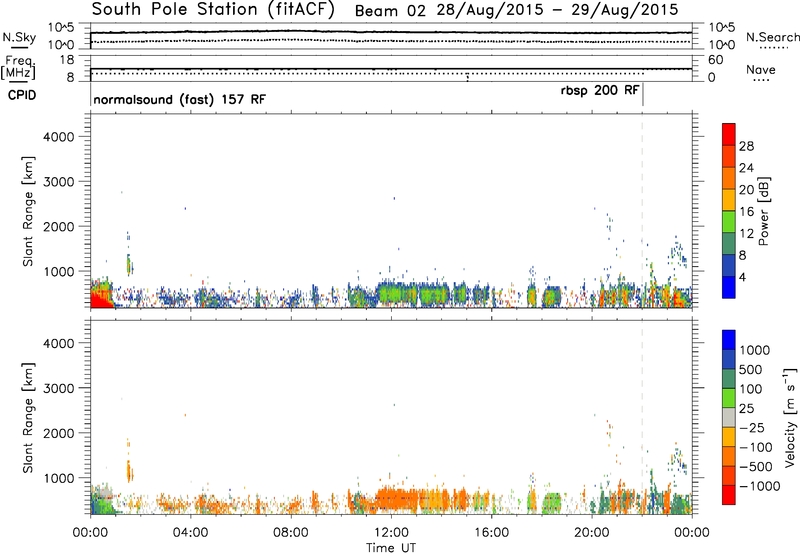Click the 'N.Search' legend label
The image size is (800, 554).
coord(772,37)
